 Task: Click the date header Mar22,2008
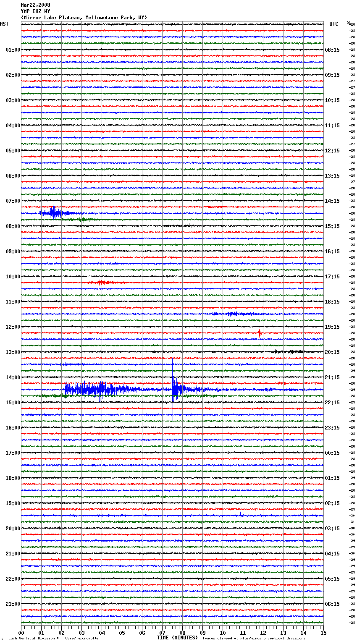coord(35,5)
